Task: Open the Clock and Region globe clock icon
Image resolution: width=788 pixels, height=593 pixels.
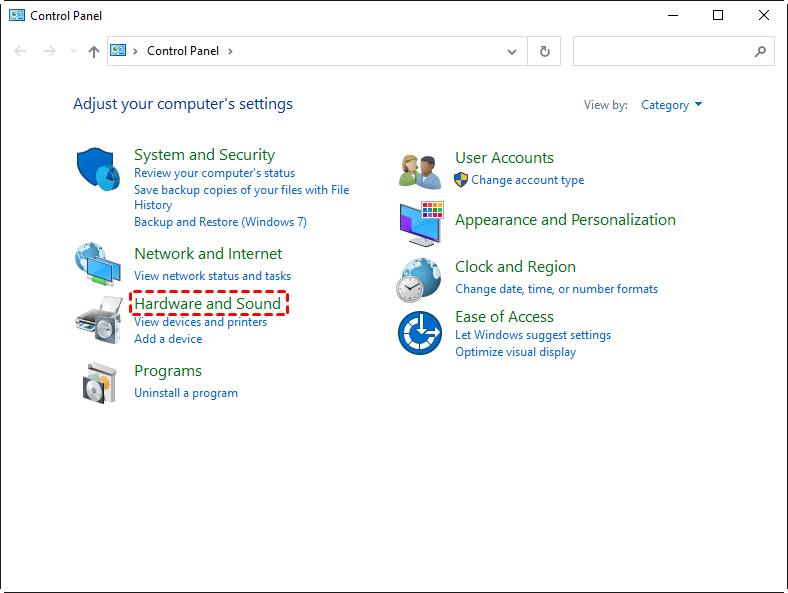Action: click(x=419, y=280)
